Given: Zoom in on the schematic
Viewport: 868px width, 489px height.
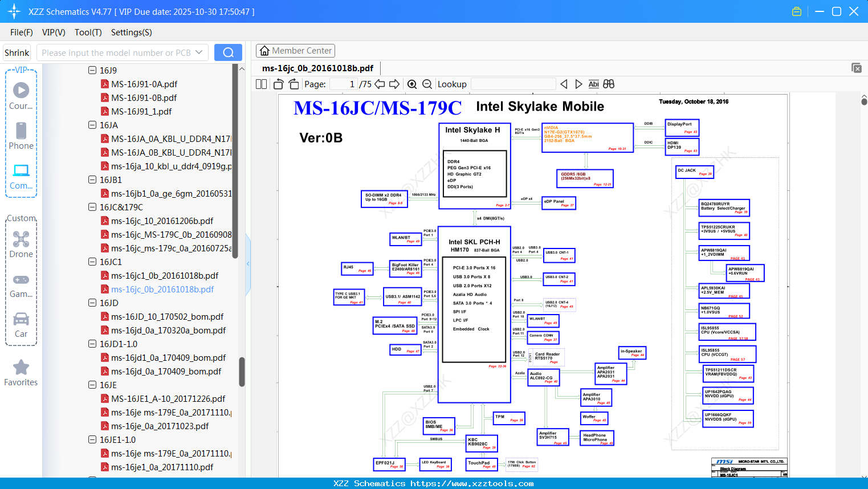Looking at the screenshot, I should click(412, 84).
